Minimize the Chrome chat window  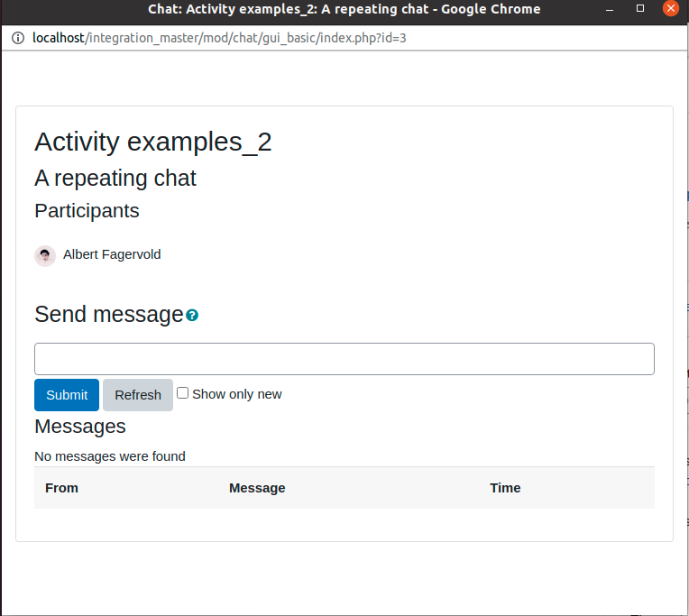(x=610, y=9)
